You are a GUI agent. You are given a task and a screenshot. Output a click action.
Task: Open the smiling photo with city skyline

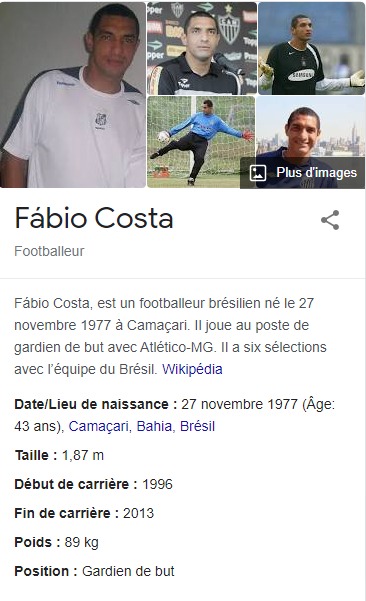point(311,126)
